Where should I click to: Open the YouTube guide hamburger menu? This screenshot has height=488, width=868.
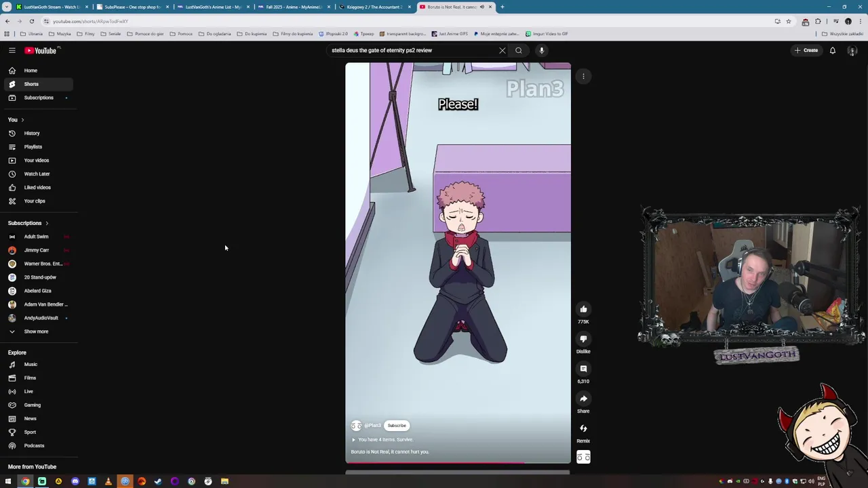[12, 50]
